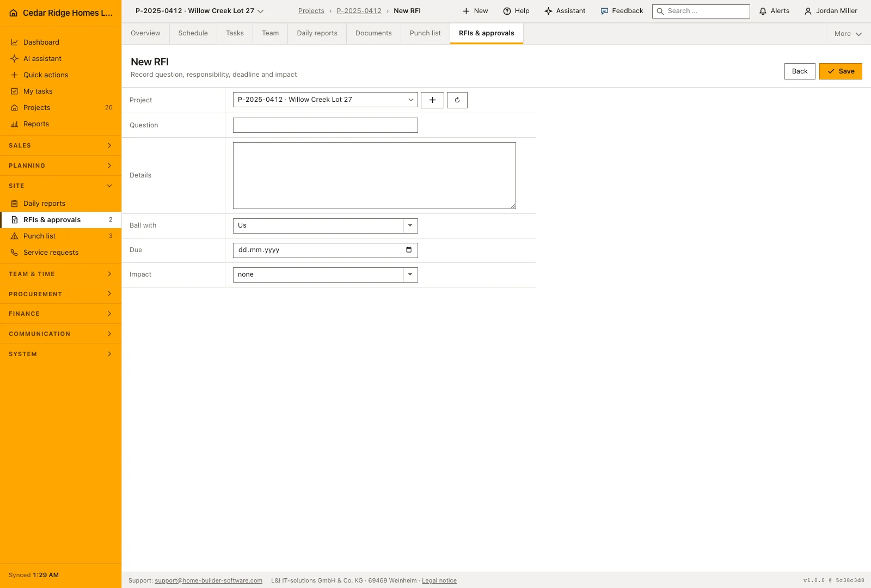
Task: Click the refresh icon beside the Project field
Action: pos(457,100)
